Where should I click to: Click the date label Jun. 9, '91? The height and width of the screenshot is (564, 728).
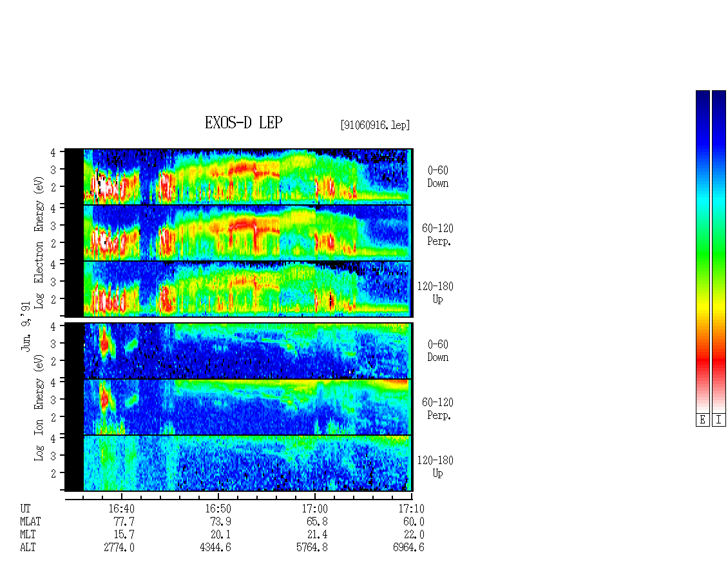coord(26,326)
